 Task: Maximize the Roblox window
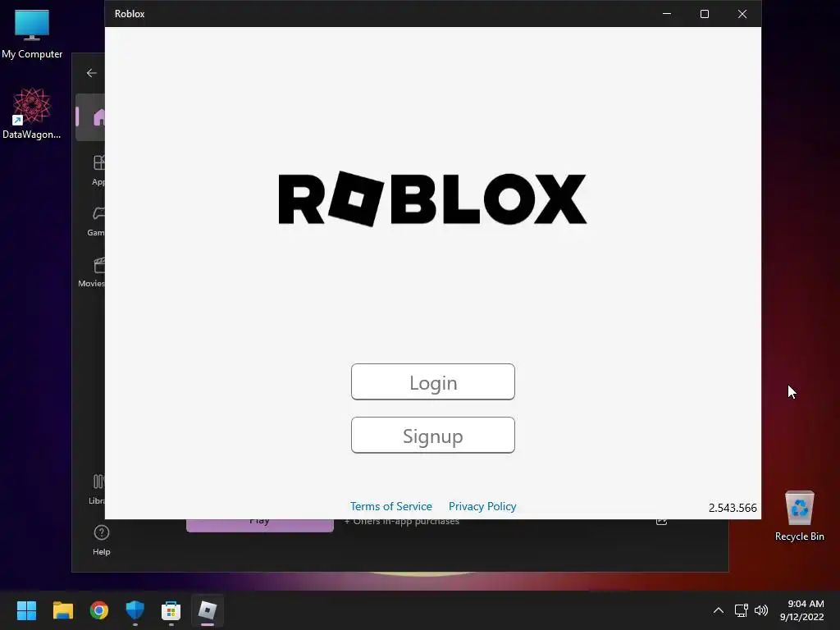click(705, 14)
